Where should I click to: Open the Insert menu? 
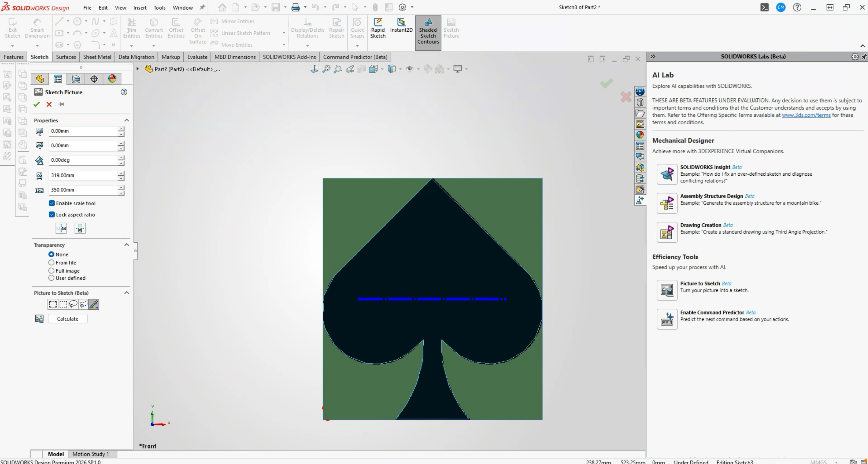click(140, 7)
